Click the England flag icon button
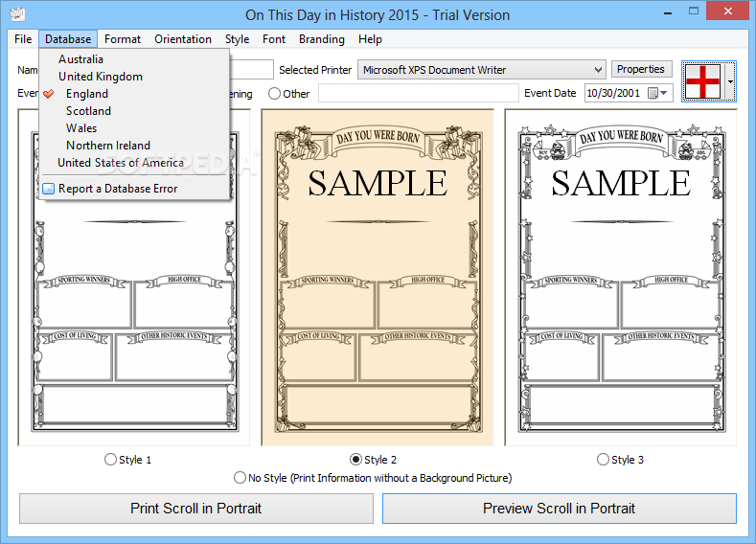This screenshot has height=544, width=756. coord(702,81)
